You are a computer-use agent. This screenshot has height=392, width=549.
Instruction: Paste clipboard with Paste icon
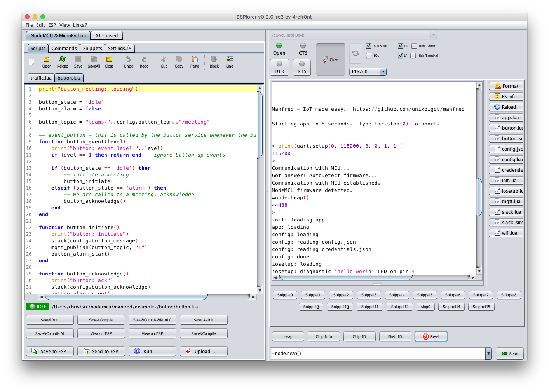point(195,62)
